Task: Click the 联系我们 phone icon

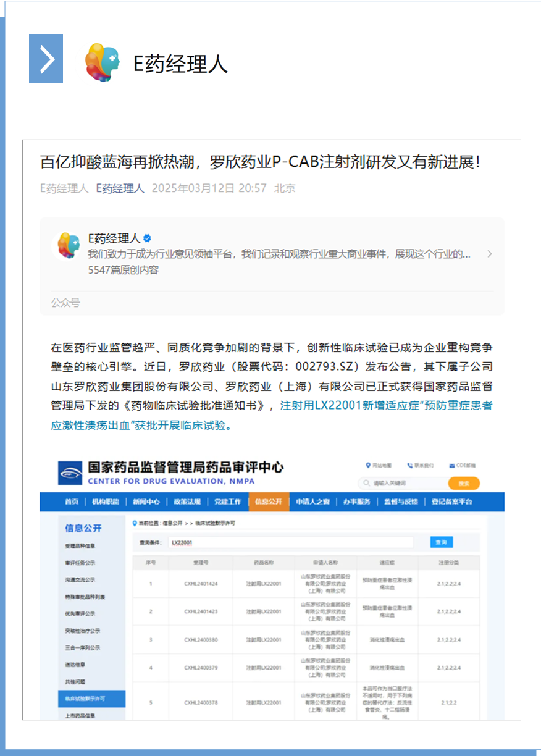Action: point(409,464)
